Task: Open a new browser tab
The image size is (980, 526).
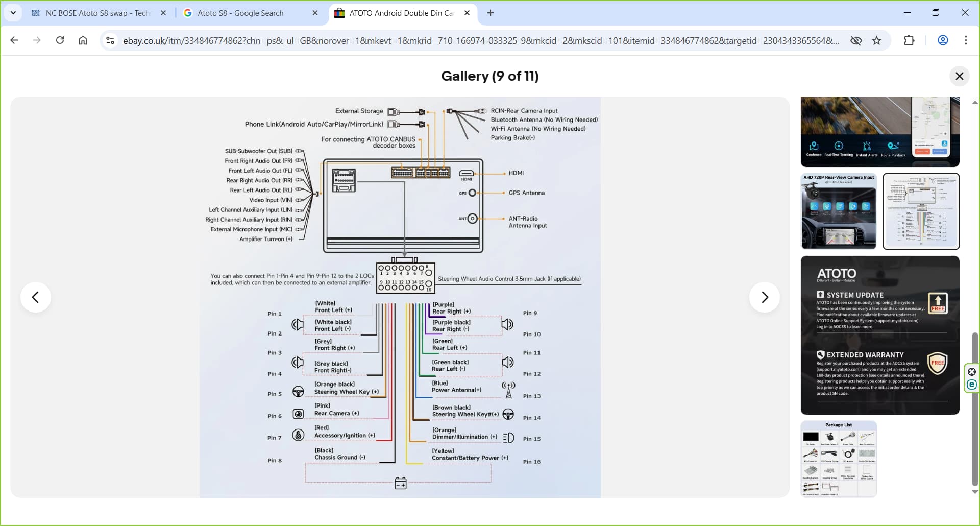Action: click(x=490, y=13)
